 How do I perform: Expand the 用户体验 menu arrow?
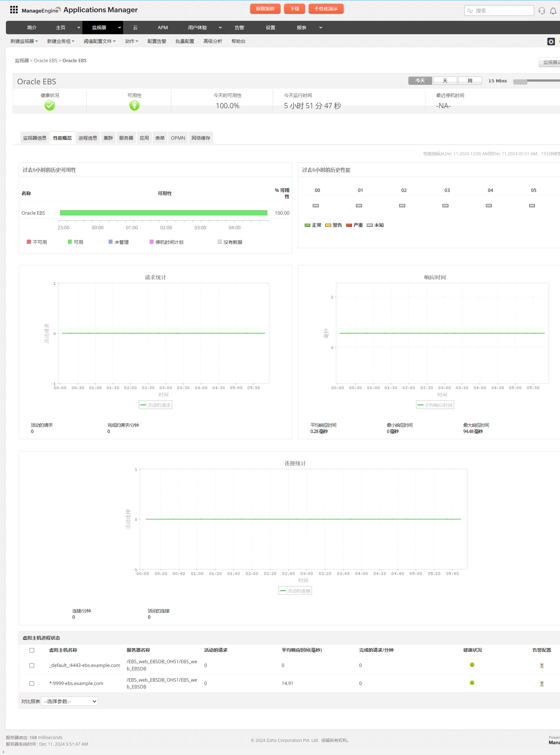220,28
